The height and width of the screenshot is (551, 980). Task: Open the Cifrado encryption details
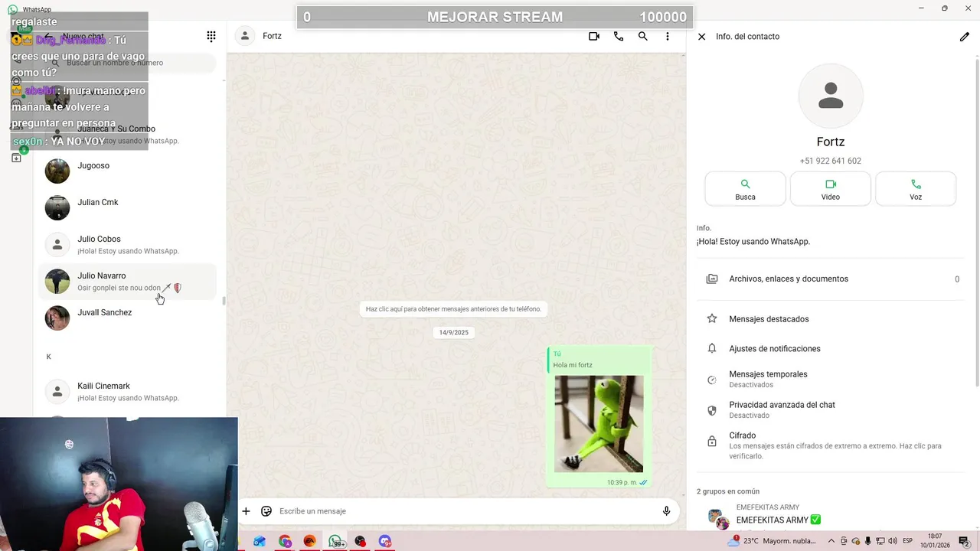[831, 445]
